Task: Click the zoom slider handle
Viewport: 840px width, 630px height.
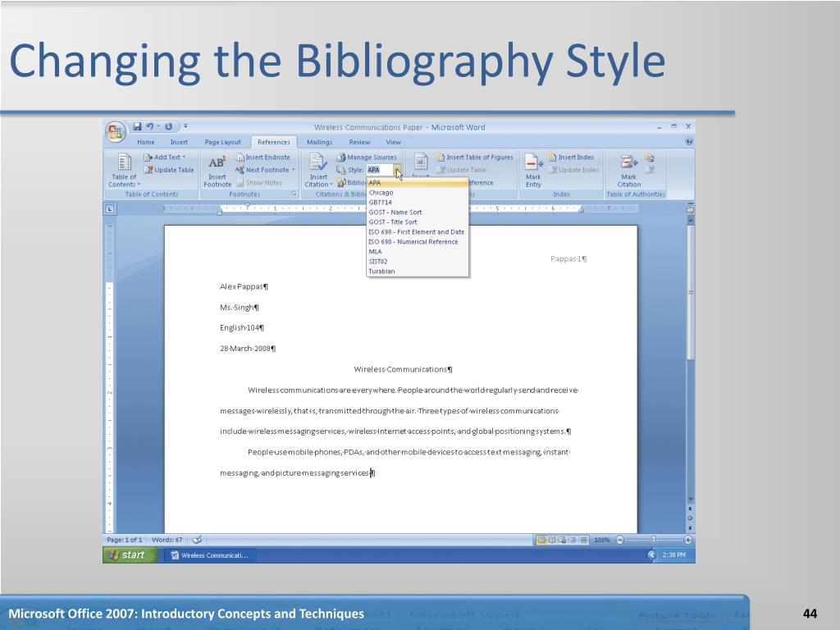Action: tap(654, 540)
